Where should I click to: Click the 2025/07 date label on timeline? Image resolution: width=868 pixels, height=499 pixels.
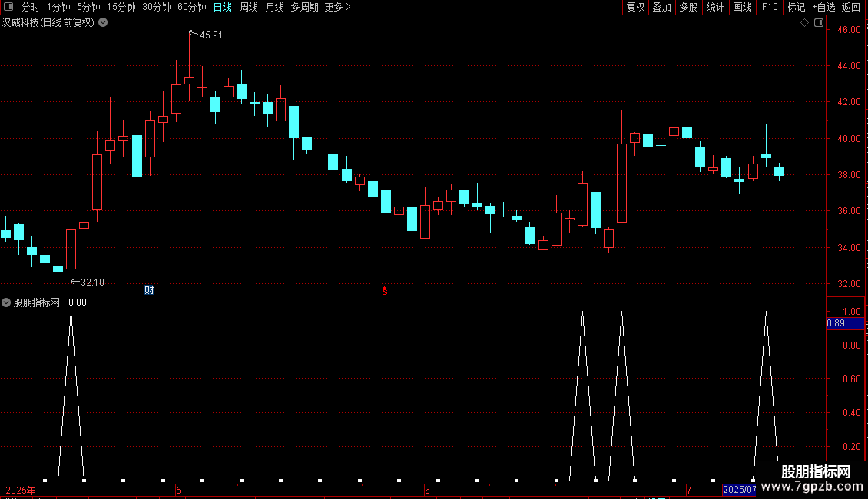pos(739,490)
